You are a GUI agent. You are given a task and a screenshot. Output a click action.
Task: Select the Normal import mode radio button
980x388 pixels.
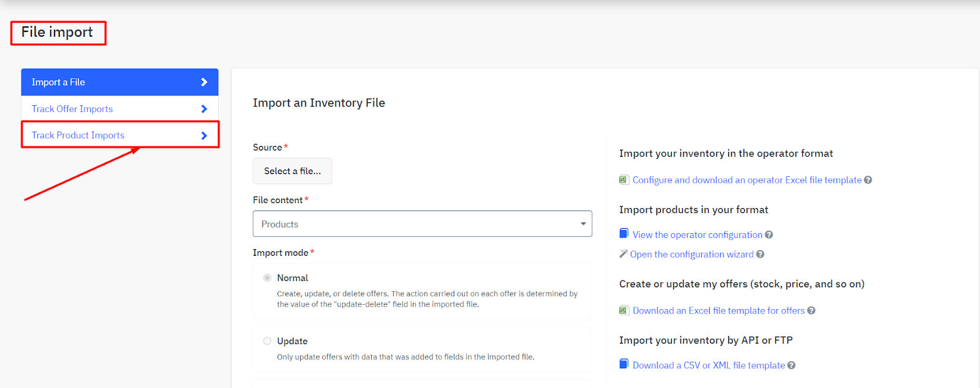(x=267, y=278)
